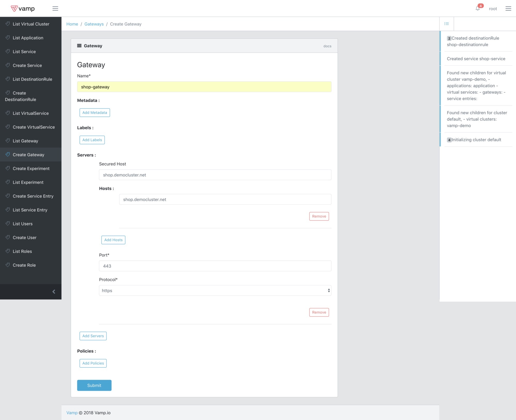The width and height of the screenshot is (516, 420).
Task: Open the top-right hamburger menu
Action: point(508,9)
